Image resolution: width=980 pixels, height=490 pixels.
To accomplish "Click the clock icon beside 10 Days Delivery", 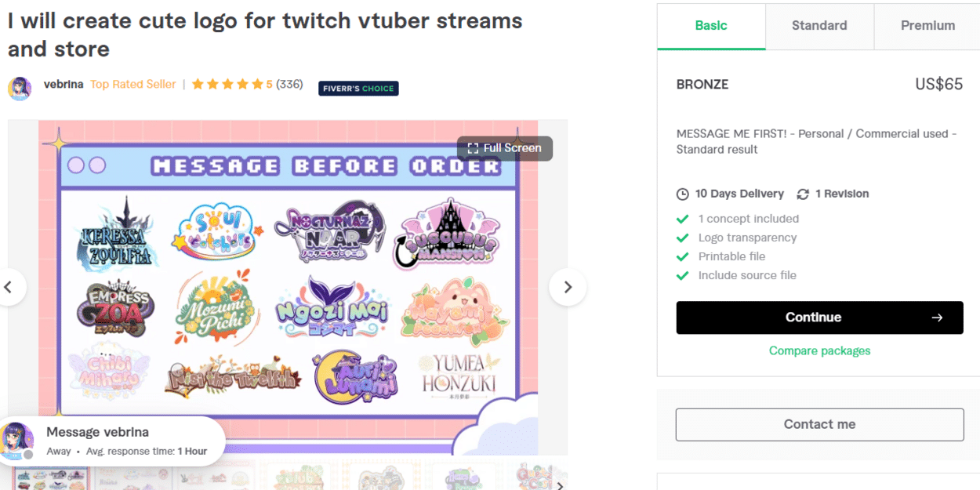I will point(682,194).
